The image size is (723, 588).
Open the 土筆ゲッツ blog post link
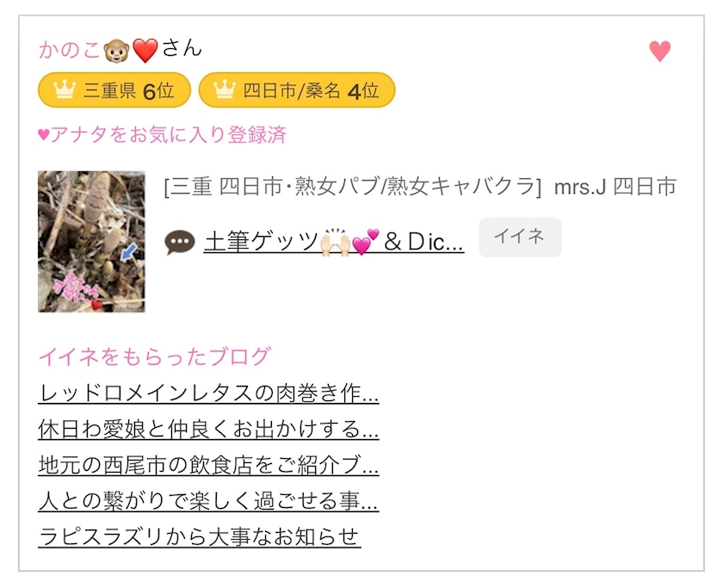coord(334,242)
